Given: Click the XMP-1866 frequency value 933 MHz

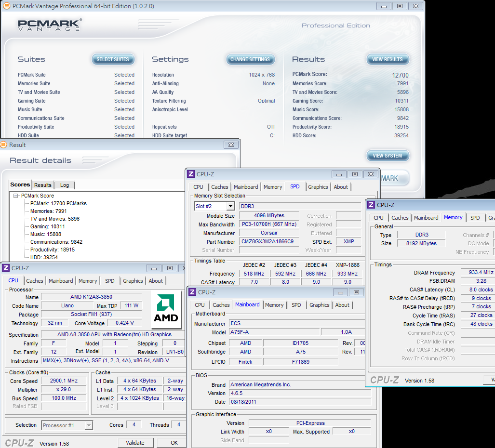Looking at the screenshot, I should 348,274.
